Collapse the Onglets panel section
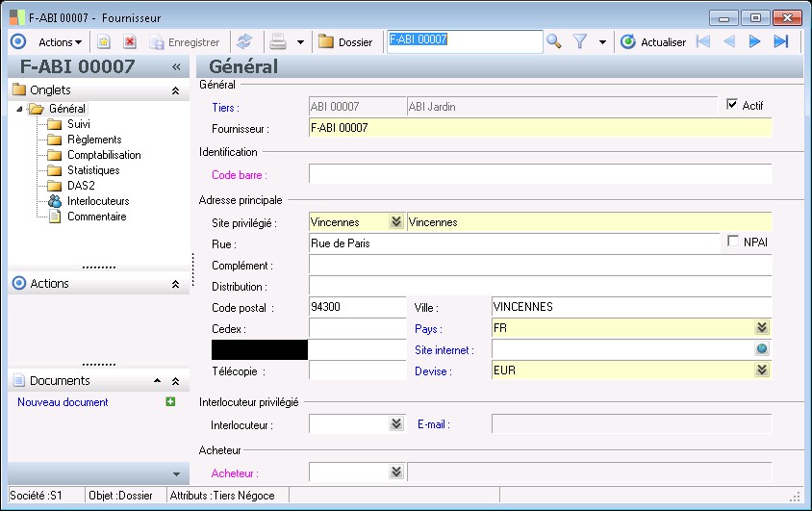812x511 pixels. pyautogui.click(x=175, y=90)
